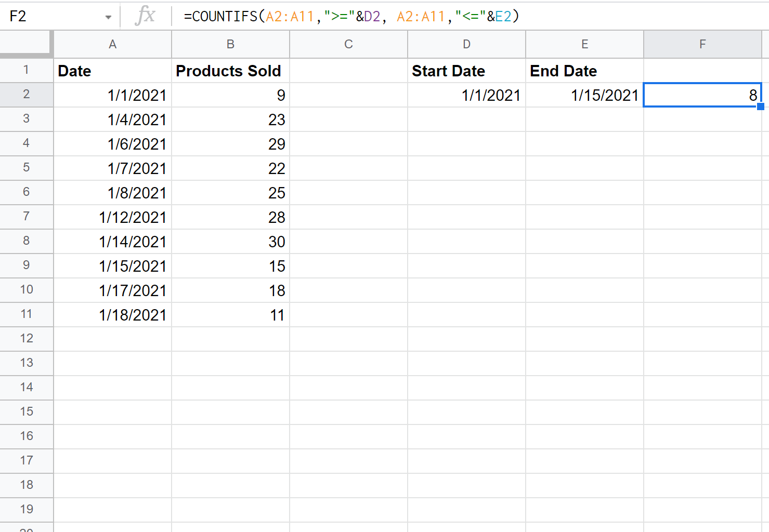
Task: Open the name box dropdown arrow
Action: point(108,17)
